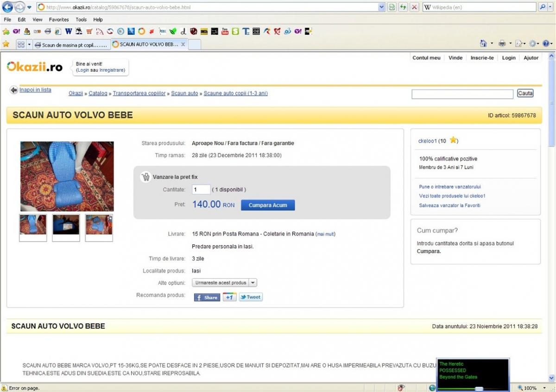Screen dimensions: 556x392
Task: Open the Favorites menu
Action: (x=59, y=19)
